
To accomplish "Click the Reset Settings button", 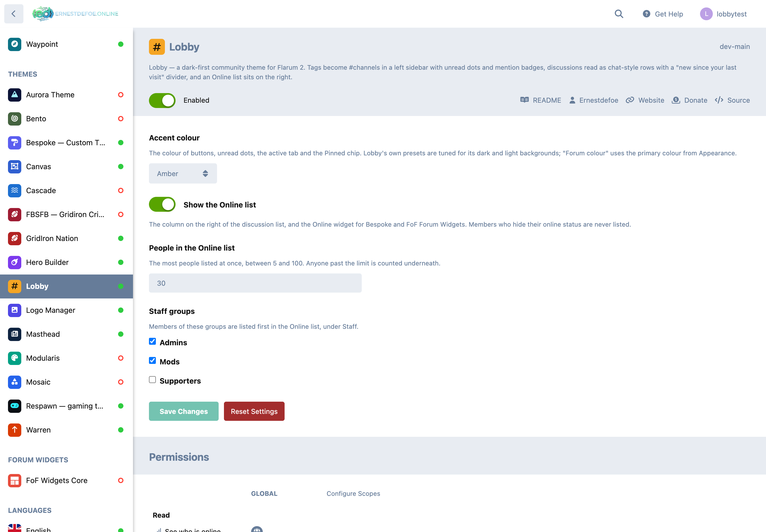I will [254, 411].
